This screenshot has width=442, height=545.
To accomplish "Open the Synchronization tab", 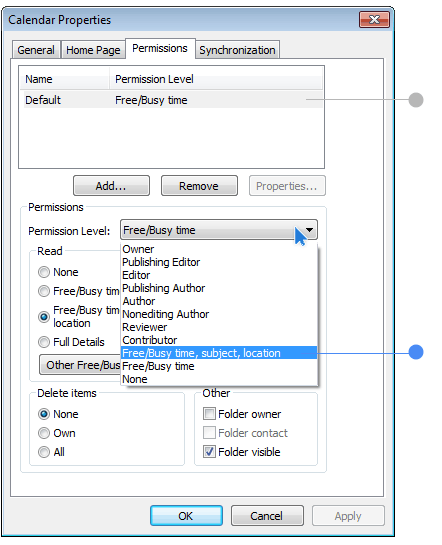I will pyautogui.click(x=237, y=50).
